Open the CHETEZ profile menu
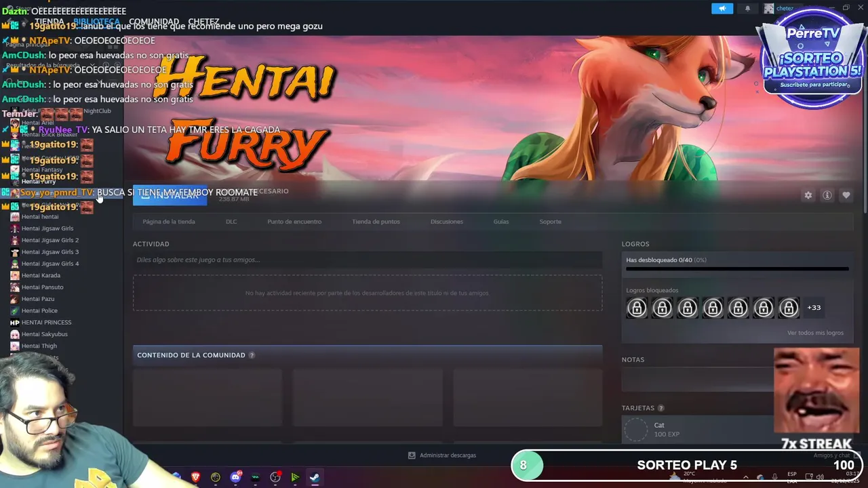 (x=203, y=22)
